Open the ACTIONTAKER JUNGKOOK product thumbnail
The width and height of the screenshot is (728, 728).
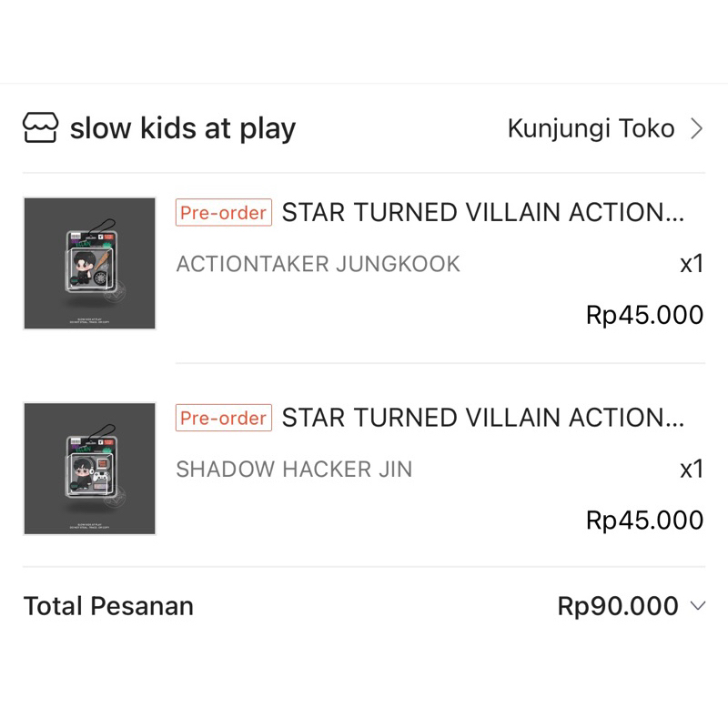tap(89, 263)
